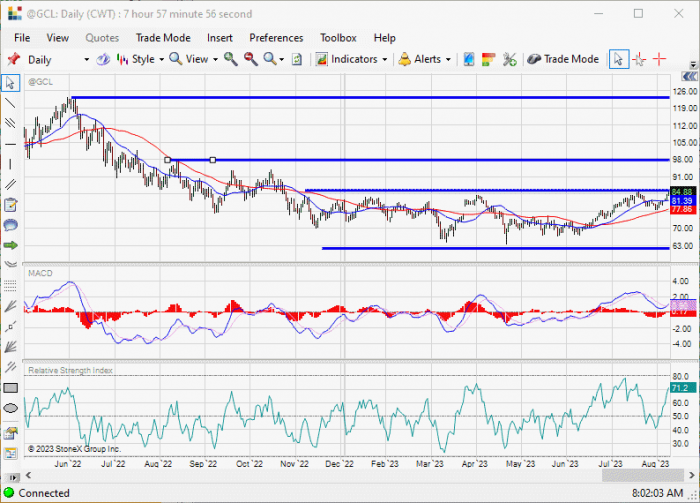Select the green arrow tool
This screenshot has height=503, width=700.
[10, 245]
